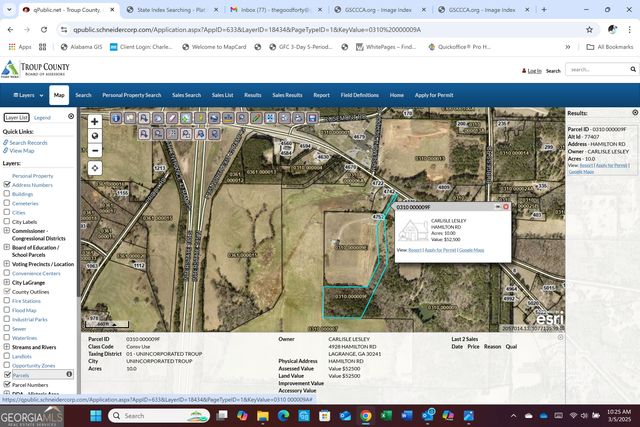Viewport: 640px width, 427px height.
Task: Enable the Buildings layer checkbox
Action: point(7,193)
